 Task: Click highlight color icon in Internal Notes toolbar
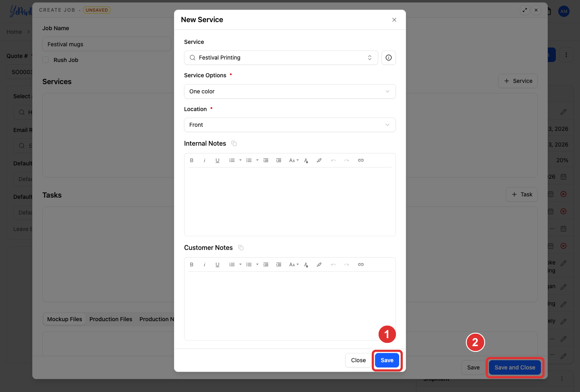click(x=319, y=160)
